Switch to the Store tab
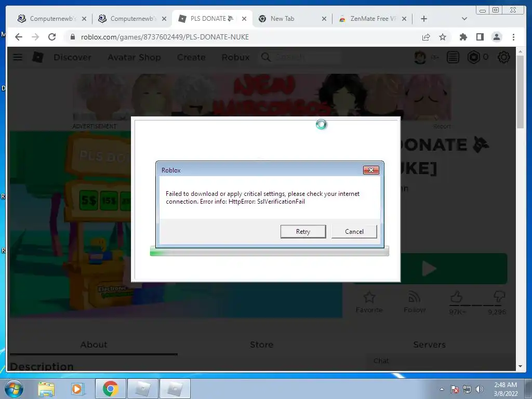The image size is (532, 399). click(x=262, y=344)
